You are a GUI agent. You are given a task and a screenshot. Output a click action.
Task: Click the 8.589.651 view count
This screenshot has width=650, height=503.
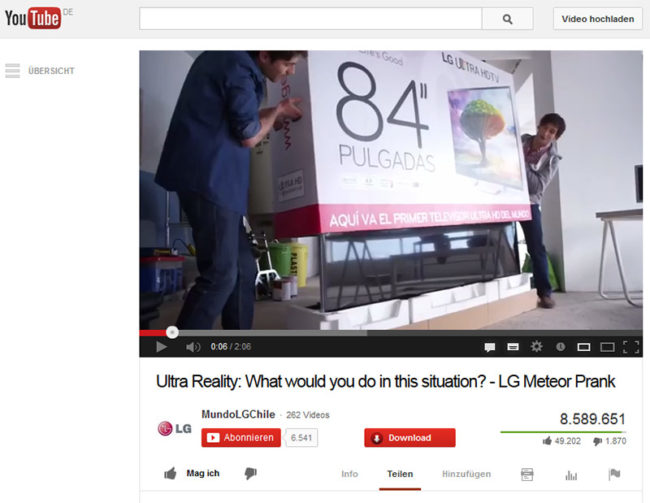pos(592,419)
